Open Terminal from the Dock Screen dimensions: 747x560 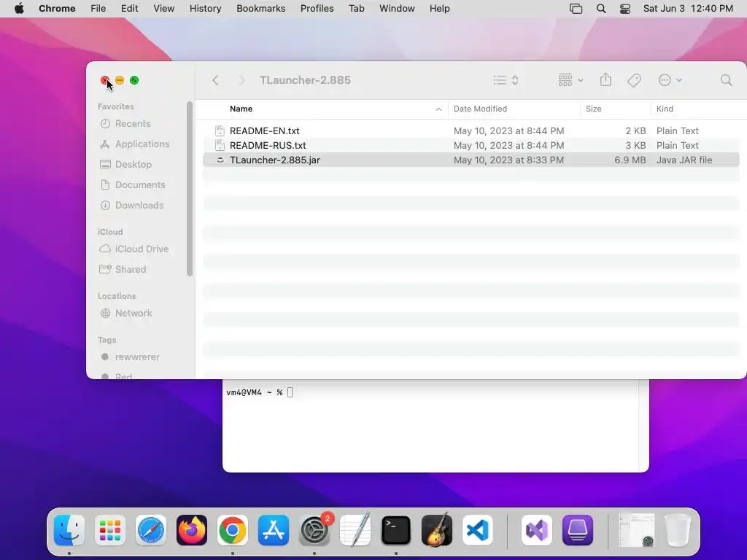click(396, 530)
